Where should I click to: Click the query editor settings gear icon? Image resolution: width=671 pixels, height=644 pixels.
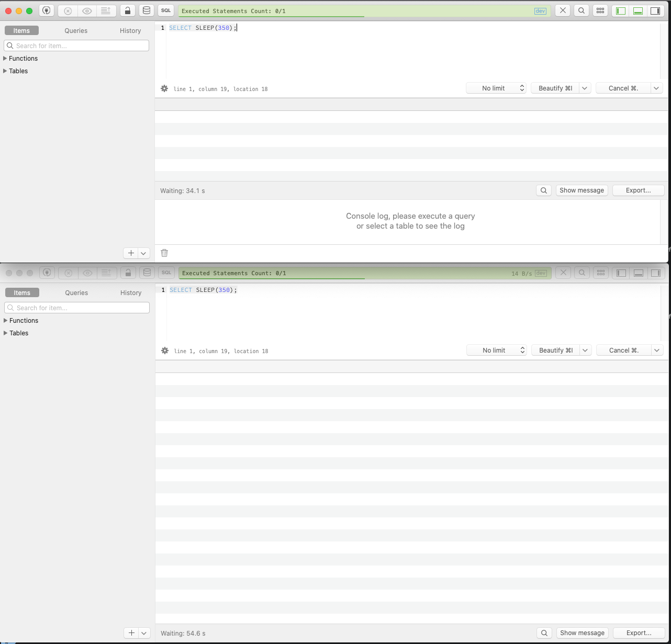pos(164,88)
